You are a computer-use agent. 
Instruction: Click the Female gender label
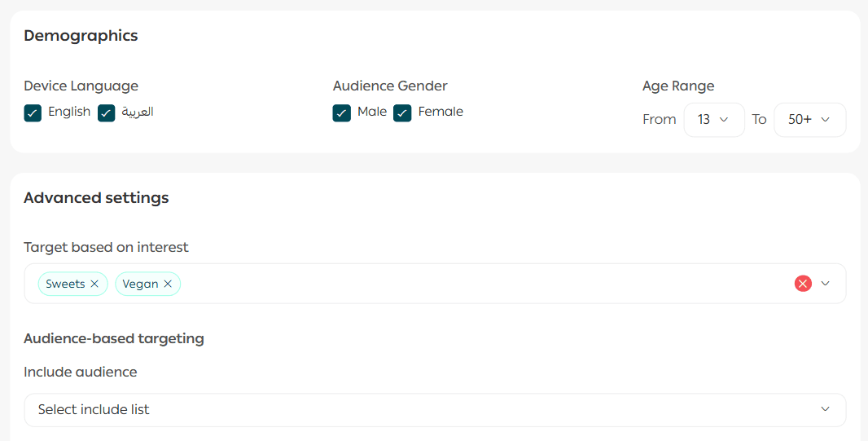click(441, 112)
